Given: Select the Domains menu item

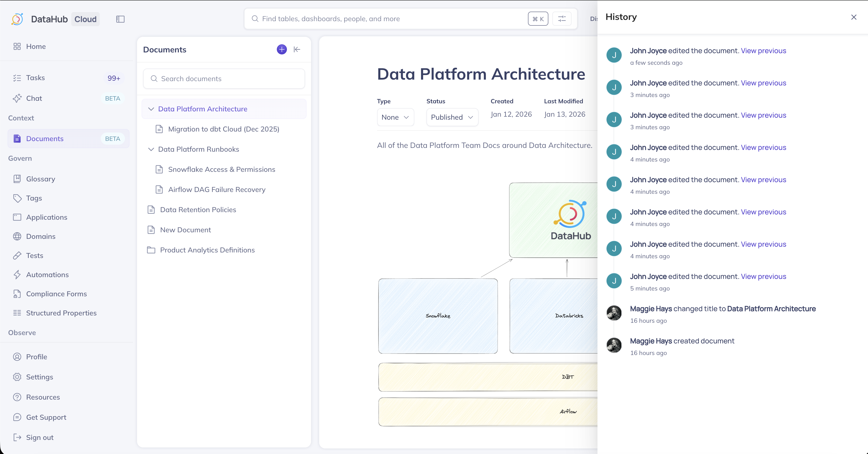Looking at the screenshot, I should click(x=41, y=236).
